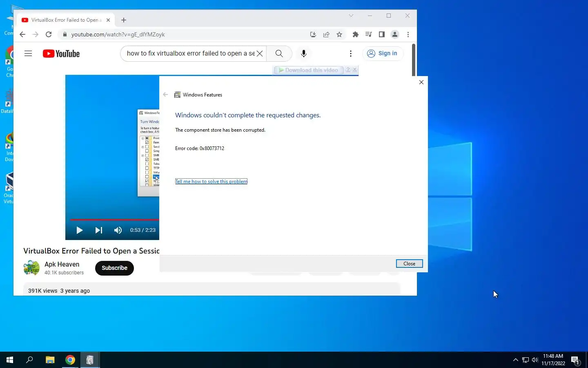
Task: Click Tell me how to solve this problem
Action: pos(211,182)
